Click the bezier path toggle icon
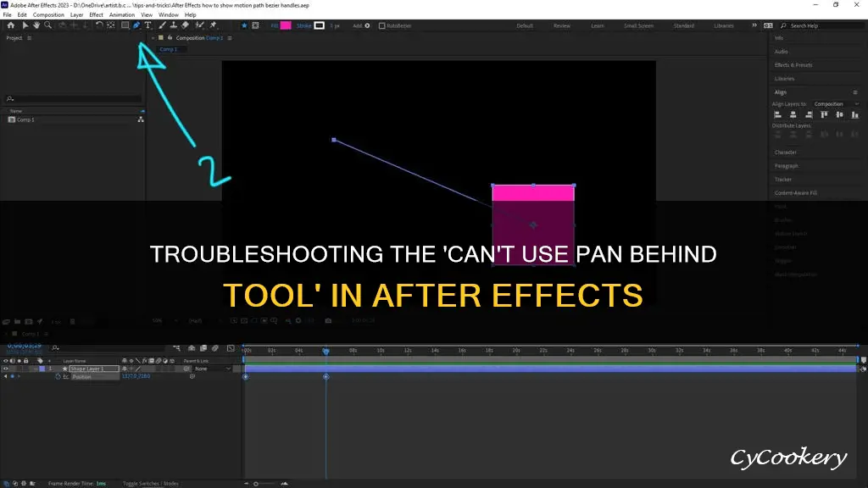Image resolution: width=868 pixels, height=488 pixels. click(255, 25)
